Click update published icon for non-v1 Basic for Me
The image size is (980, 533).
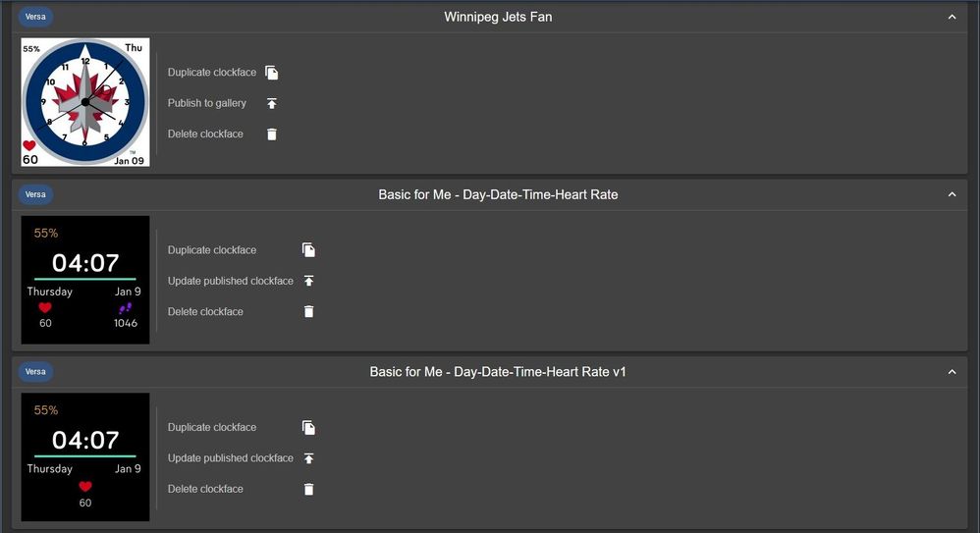tap(308, 281)
